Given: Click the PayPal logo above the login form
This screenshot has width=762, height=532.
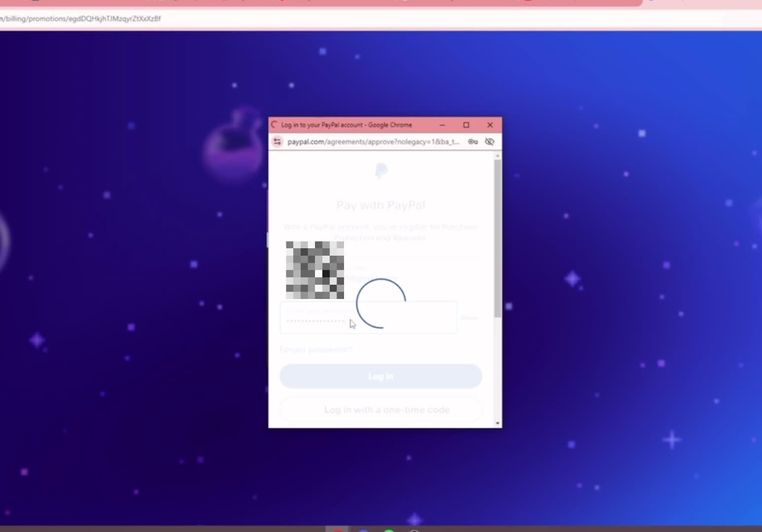Looking at the screenshot, I should click(x=381, y=171).
